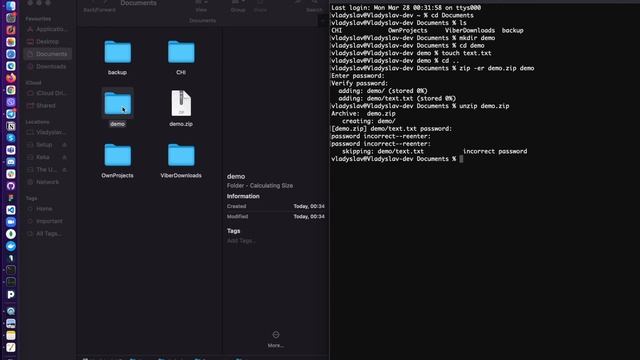The image size is (640, 360).
Task: Eject the 'The U...' volume in sidebar
Action: click(x=64, y=169)
